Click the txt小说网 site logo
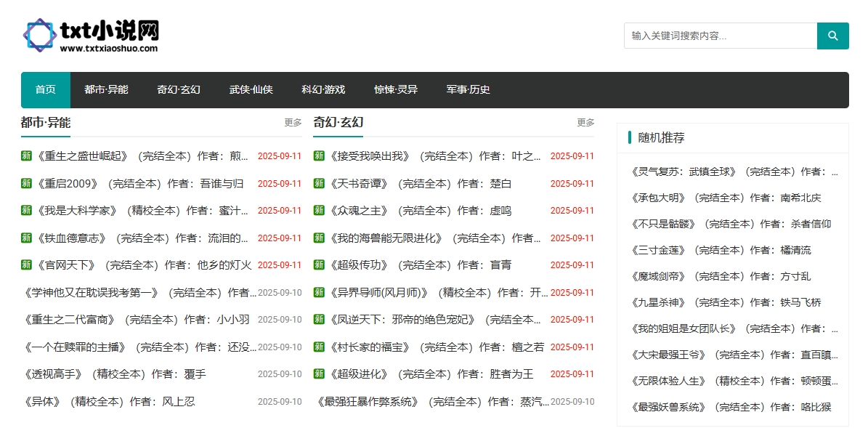The height and width of the screenshot is (428, 868). click(91, 36)
